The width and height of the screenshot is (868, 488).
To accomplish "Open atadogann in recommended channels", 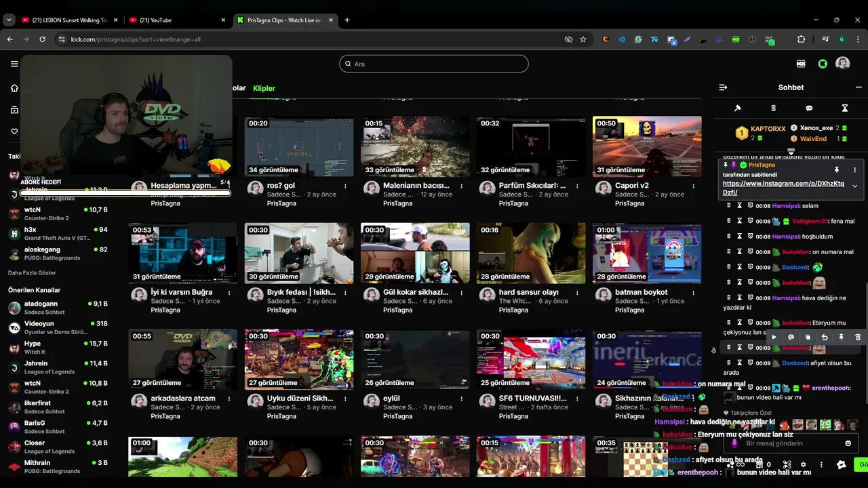I will click(x=57, y=308).
